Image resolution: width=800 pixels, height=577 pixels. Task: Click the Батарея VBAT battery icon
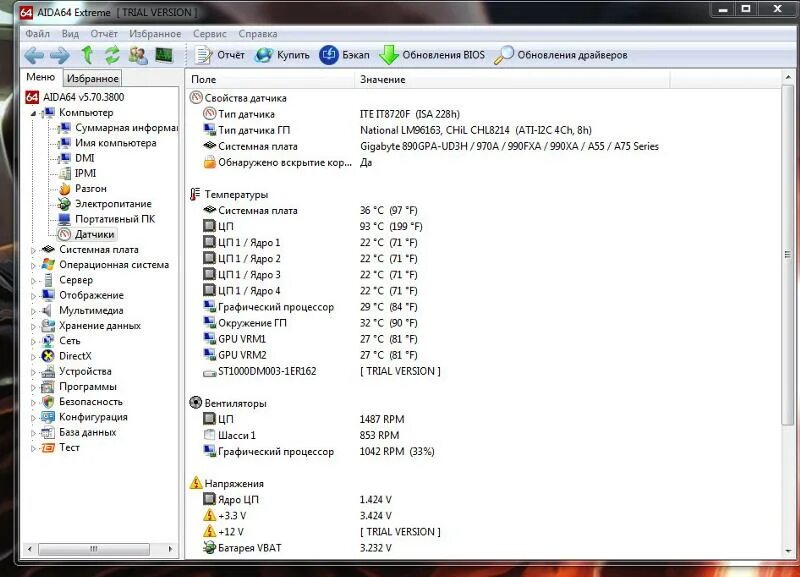point(210,547)
